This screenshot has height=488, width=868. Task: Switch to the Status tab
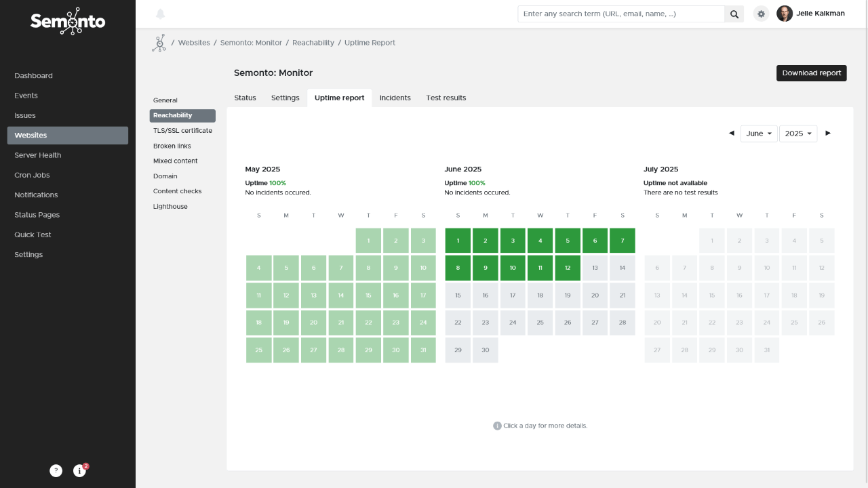click(x=245, y=98)
